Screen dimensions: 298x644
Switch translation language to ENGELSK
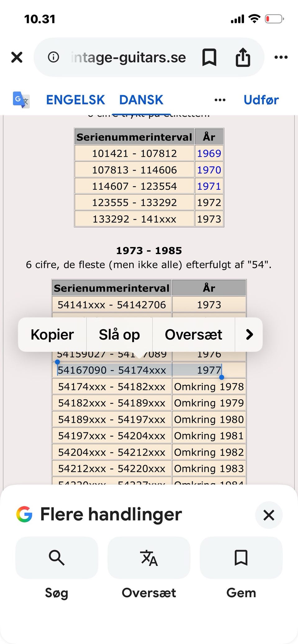(75, 100)
